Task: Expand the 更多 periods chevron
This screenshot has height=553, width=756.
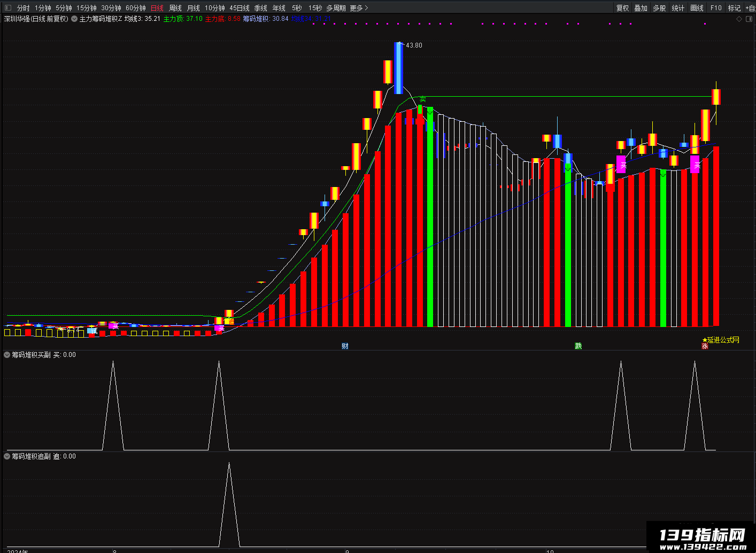Action: tap(366, 8)
